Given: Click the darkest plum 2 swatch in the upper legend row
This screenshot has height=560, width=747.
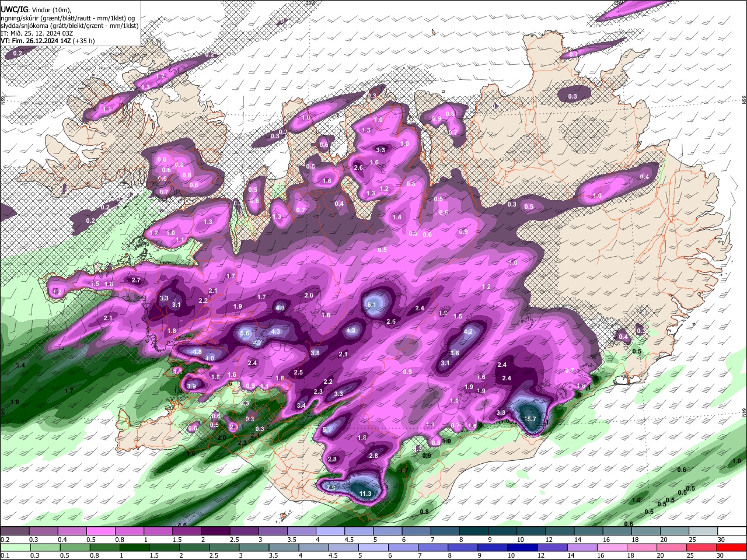Looking at the screenshot, I should point(215,531).
